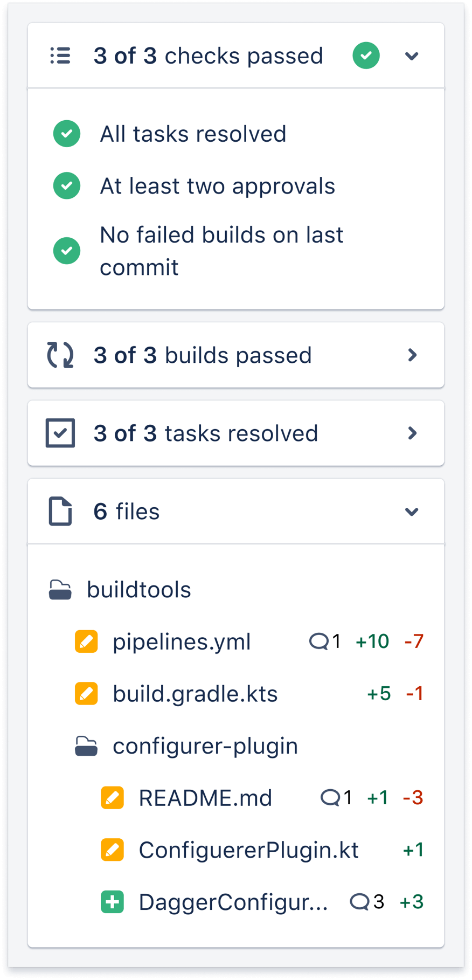Click the edit icon next to pipelines.yml

tap(86, 641)
